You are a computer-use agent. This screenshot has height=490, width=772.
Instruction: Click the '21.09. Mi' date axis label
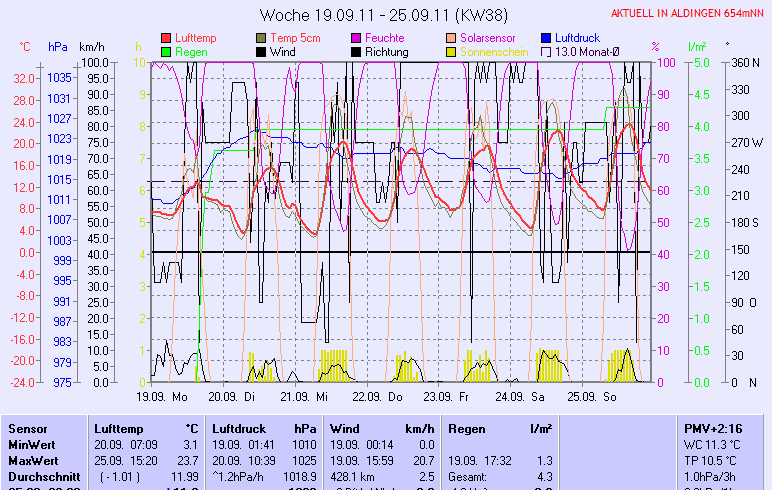click(x=309, y=396)
